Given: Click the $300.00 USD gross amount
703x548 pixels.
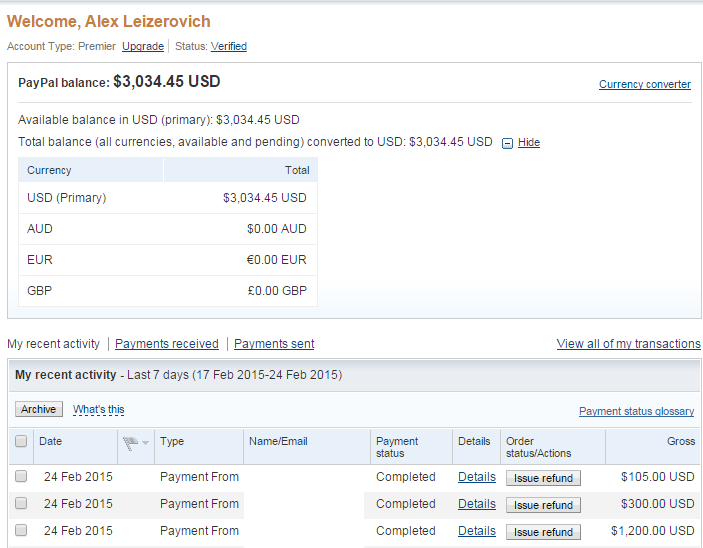Looking at the screenshot, I should tap(658, 504).
